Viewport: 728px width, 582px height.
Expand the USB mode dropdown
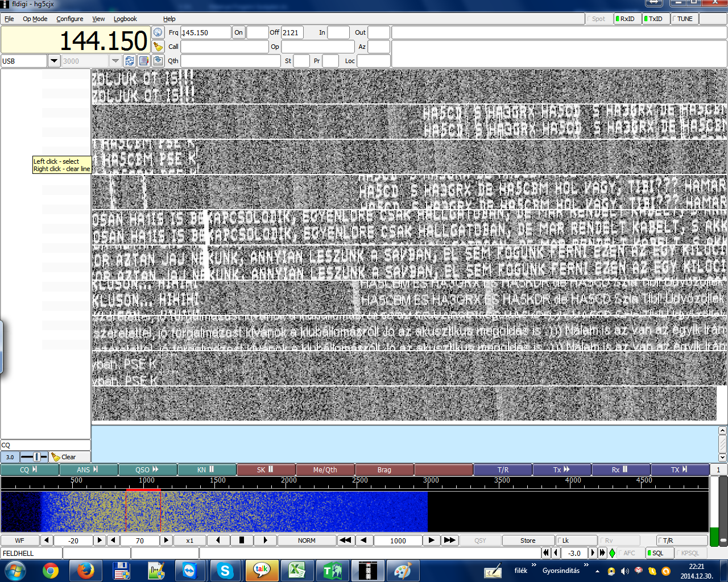tap(54, 61)
